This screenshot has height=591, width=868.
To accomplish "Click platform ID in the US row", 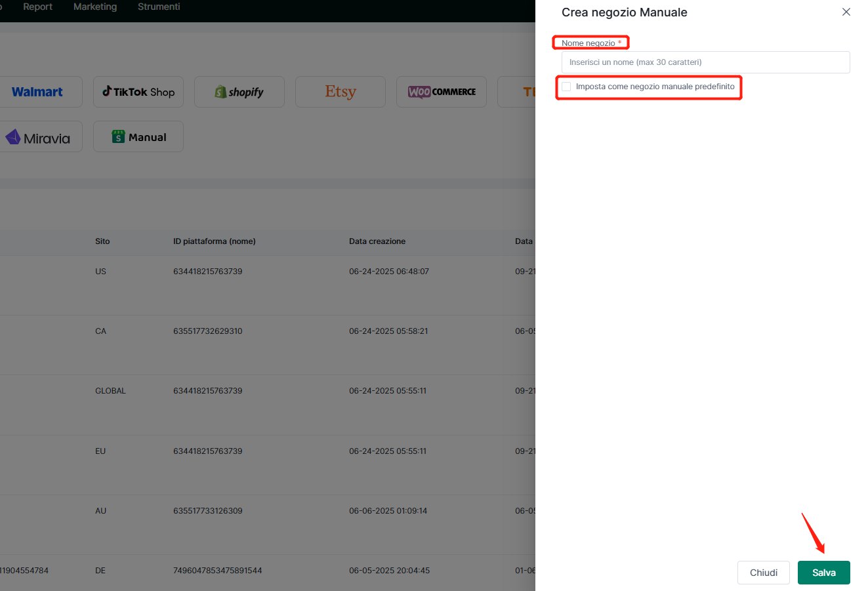I will tap(208, 272).
